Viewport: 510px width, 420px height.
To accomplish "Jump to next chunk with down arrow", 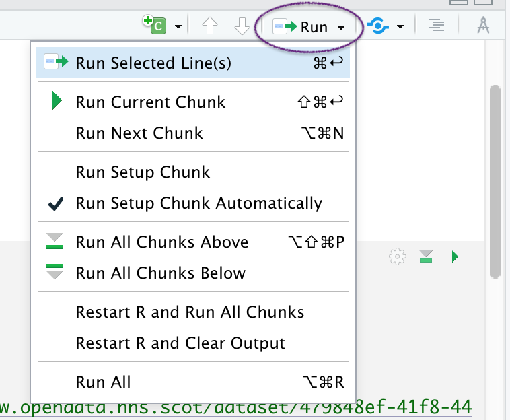I will tap(242, 27).
